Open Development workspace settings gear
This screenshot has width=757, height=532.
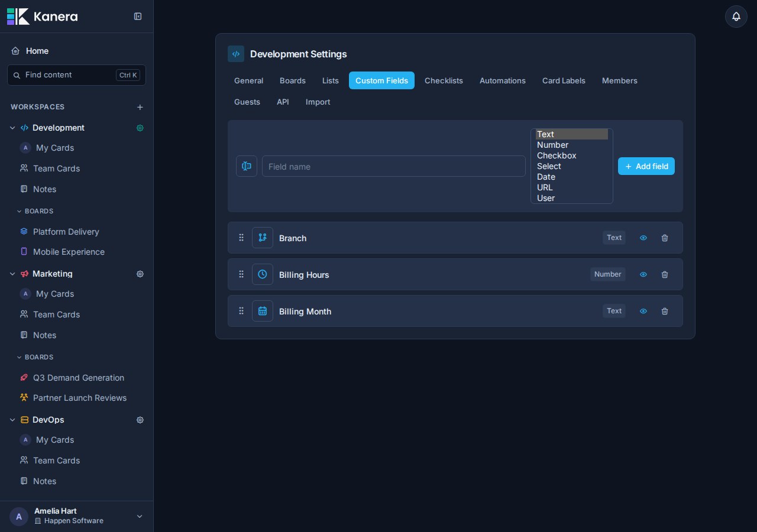pos(140,128)
